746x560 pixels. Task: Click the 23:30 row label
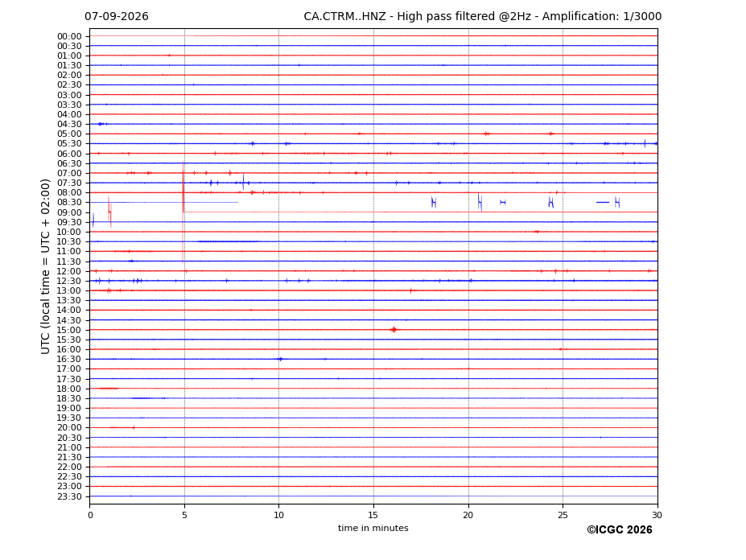[x=69, y=496]
